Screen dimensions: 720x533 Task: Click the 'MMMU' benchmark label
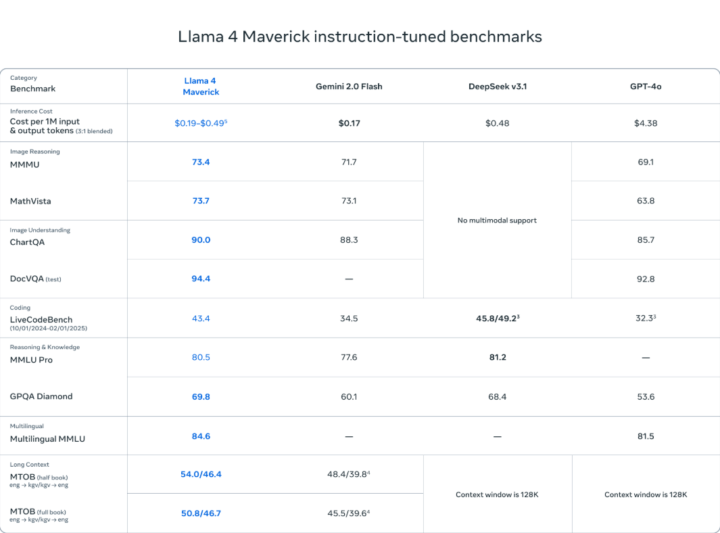[25, 164]
